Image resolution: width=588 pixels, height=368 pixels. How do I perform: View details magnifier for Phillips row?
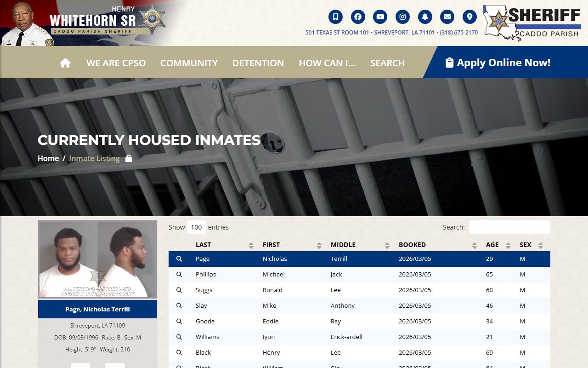(x=179, y=275)
